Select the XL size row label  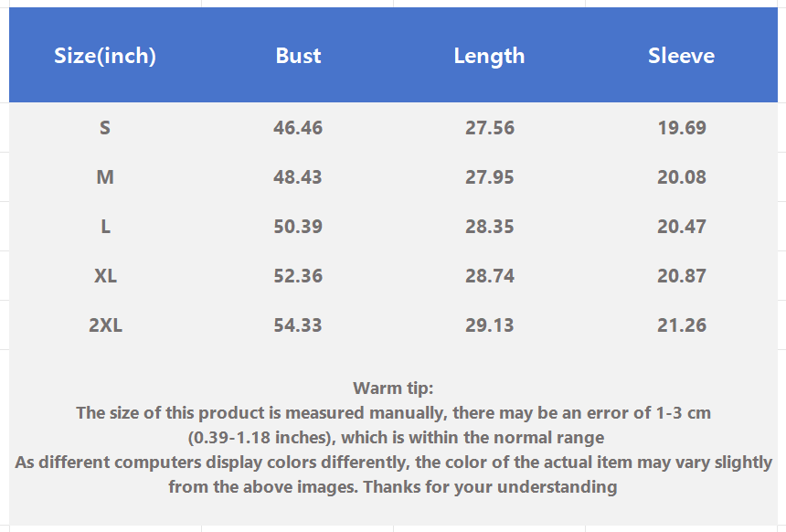(x=105, y=276)
